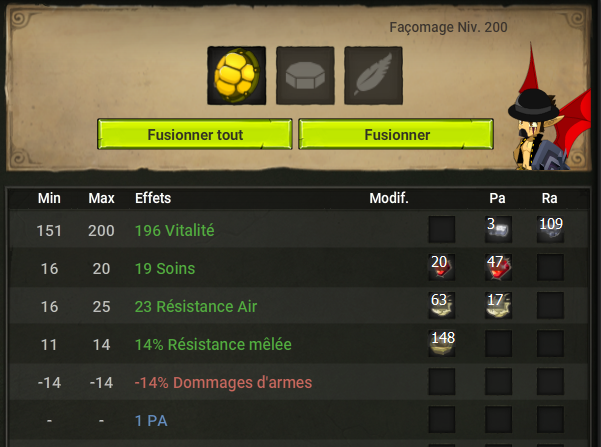
Task: Select the 19 Soins effect row
Action: pyautogui.click(x=298, y=268)
